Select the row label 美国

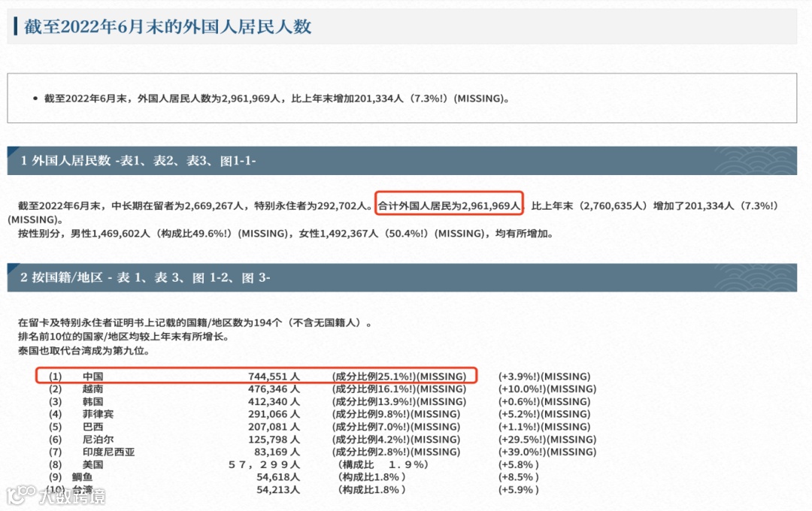pyautogui.click(x=92, y=464)
